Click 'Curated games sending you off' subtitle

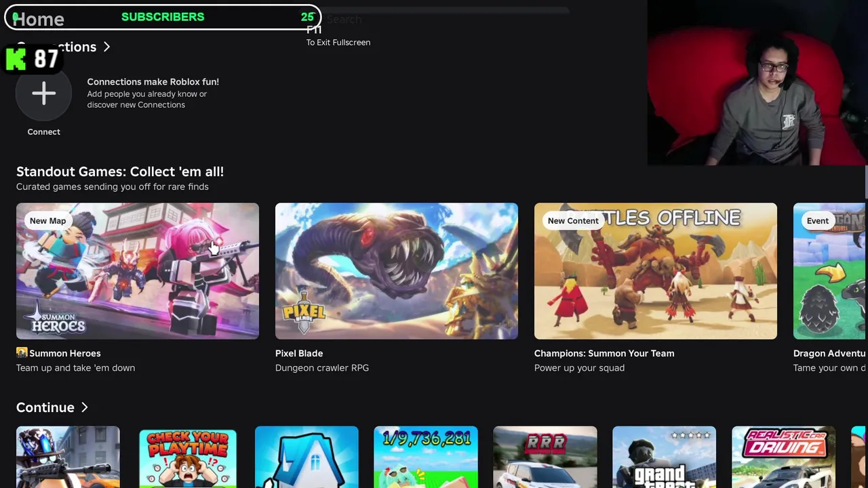113,186
